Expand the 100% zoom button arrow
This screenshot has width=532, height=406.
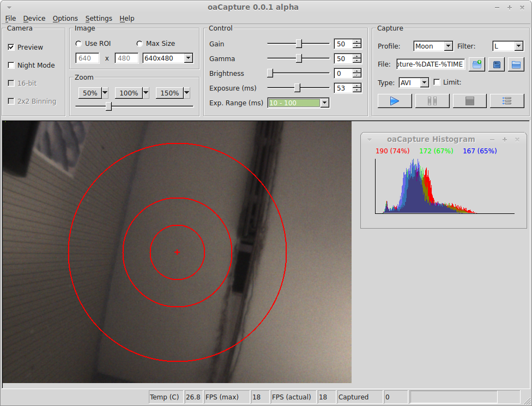146,93
